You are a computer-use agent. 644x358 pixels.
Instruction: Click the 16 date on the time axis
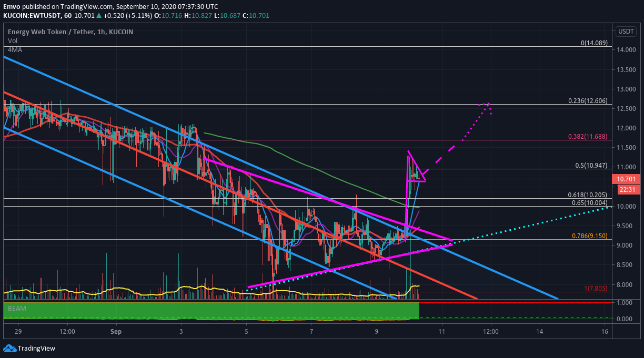(x=605, y=332)
